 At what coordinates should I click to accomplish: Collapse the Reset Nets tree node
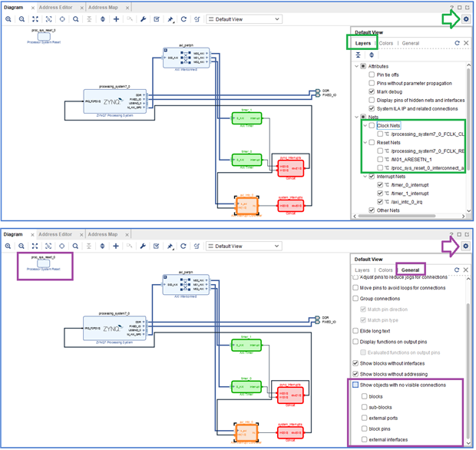tap(365, 142)
